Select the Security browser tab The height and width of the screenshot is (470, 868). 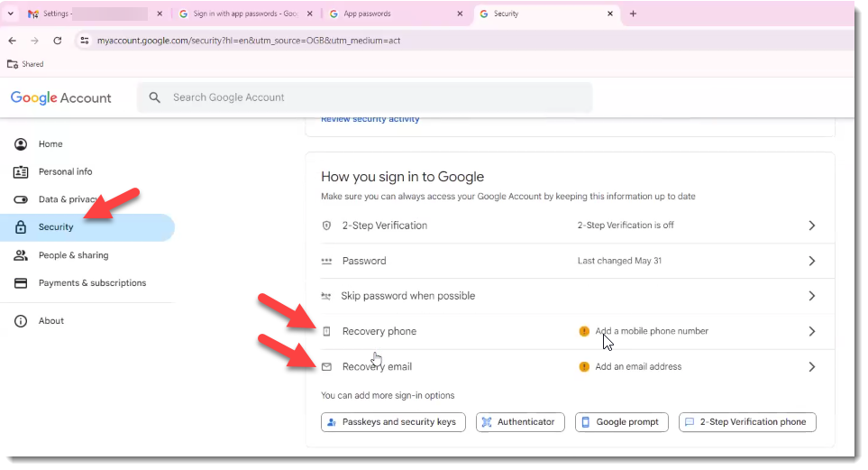point(545,14)
